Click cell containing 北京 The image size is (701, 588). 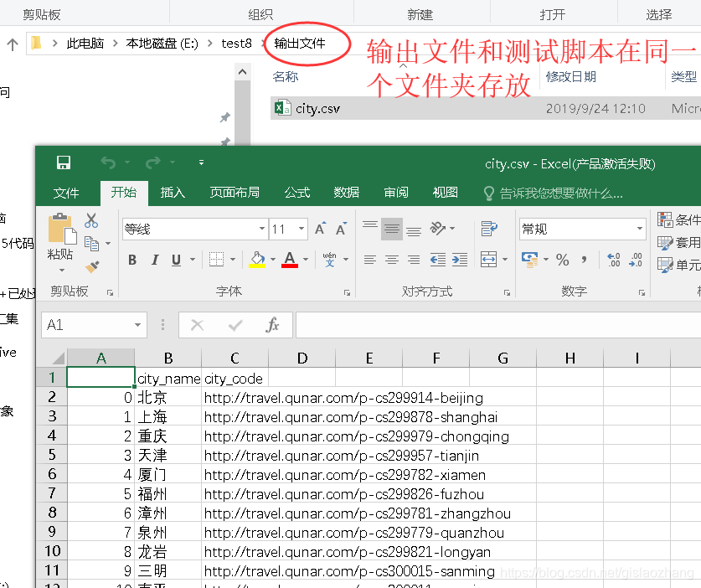168,398
